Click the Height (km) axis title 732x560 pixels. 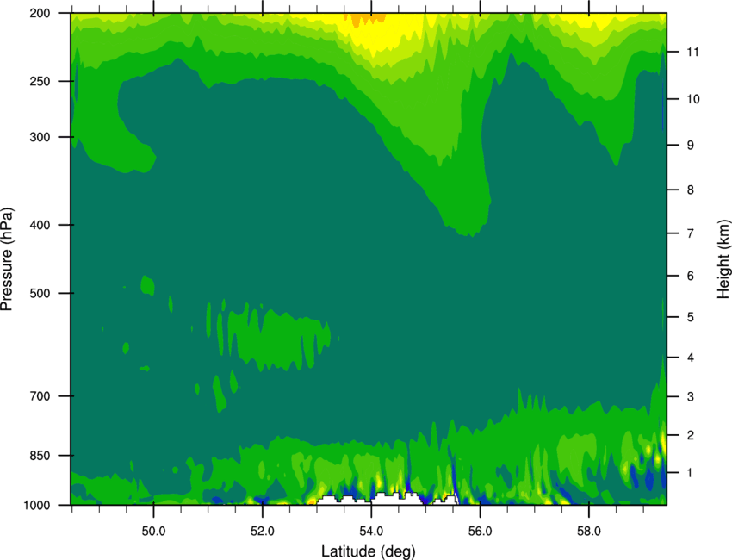tap(723, 258)
